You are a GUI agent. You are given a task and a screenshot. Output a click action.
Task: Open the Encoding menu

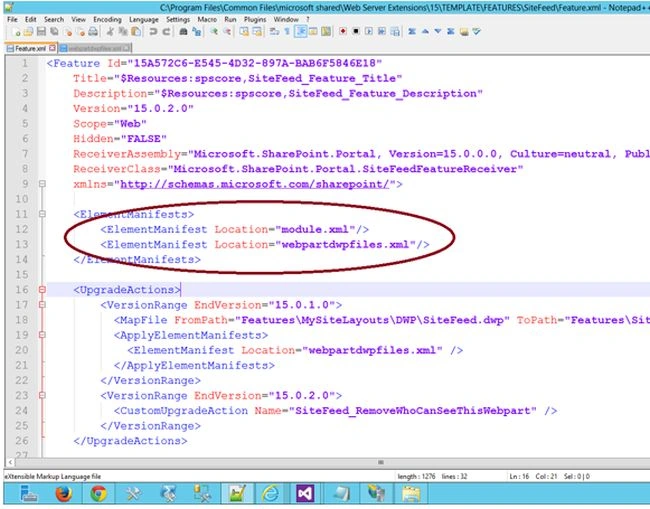click(107, 19)
